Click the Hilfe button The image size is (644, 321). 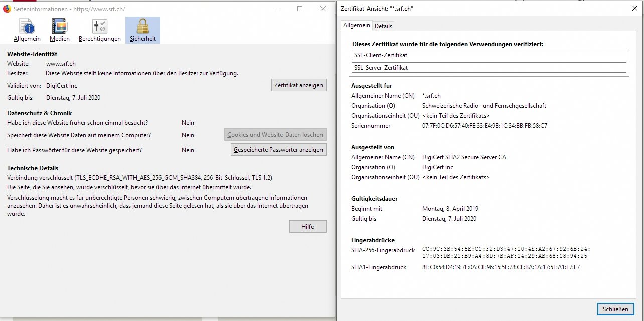coord(307,227)
